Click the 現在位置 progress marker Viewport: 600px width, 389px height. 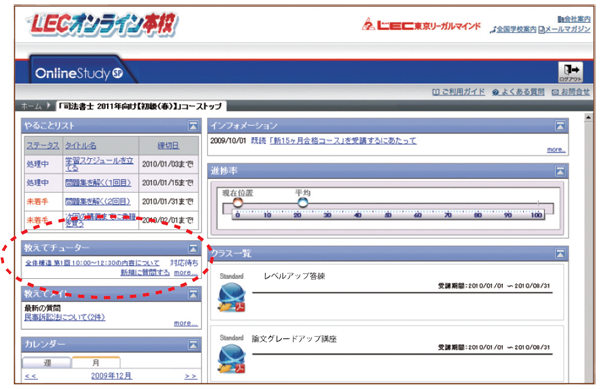coord(238,202)
